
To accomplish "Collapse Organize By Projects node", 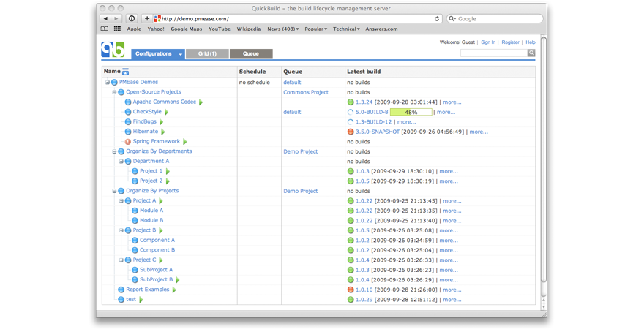I will tap(115, 191).
